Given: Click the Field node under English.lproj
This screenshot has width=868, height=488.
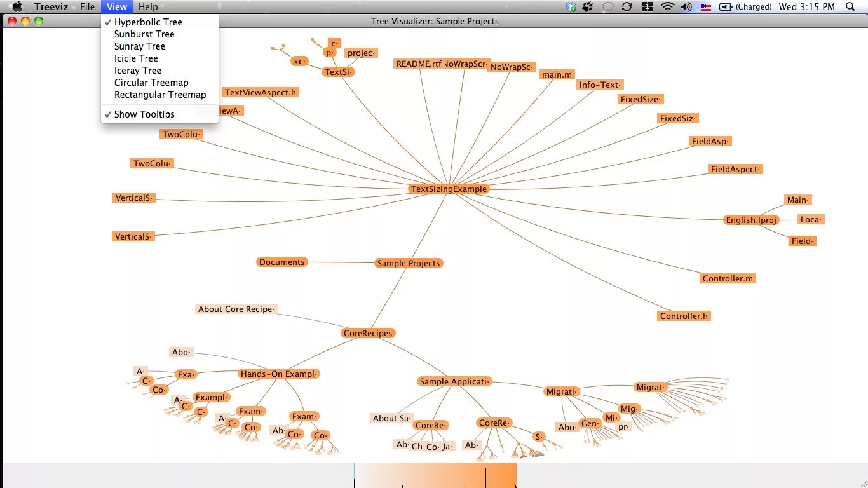Looking at the screenshot, I should pyautogui.click(x=803, y=241).
